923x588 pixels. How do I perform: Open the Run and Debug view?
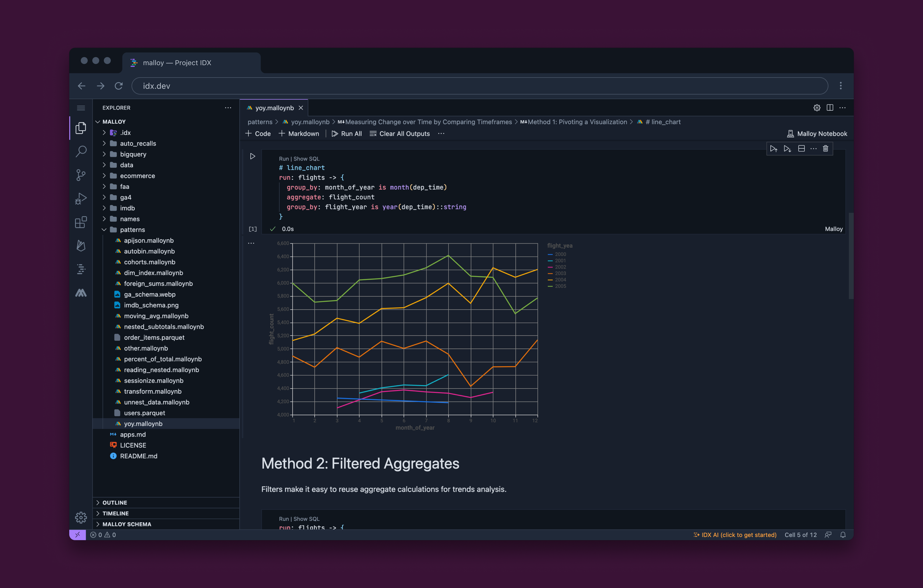tap(81, 198)
